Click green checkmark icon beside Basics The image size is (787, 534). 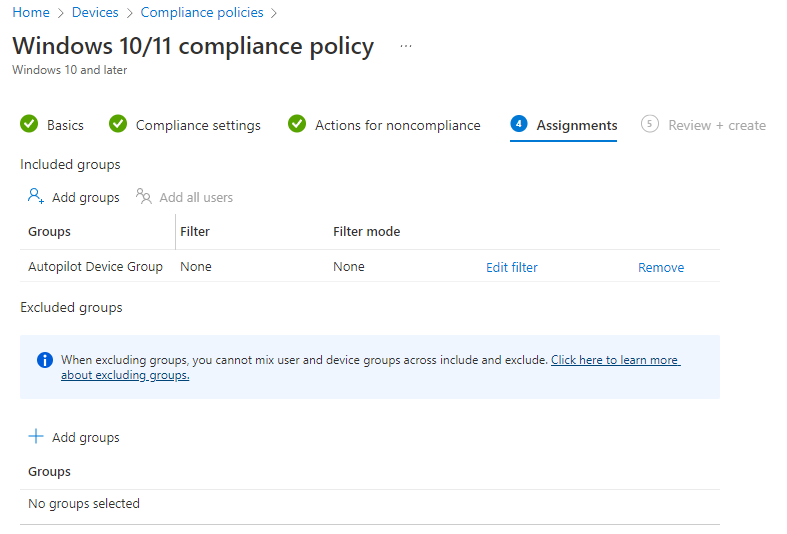point(29,123)
